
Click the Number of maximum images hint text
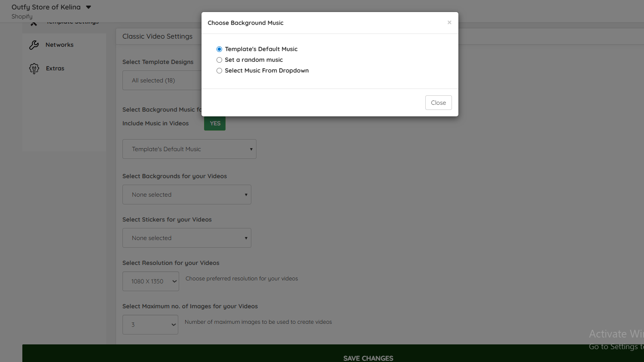[258, 322]
